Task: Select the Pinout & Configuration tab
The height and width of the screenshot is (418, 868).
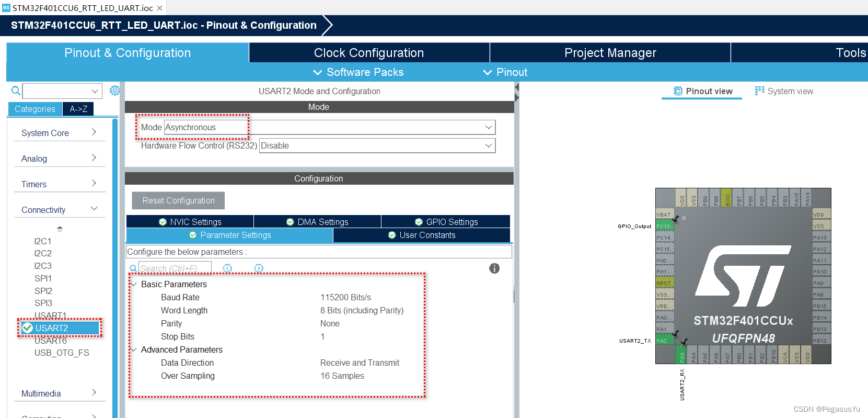Action: point(128,53)
